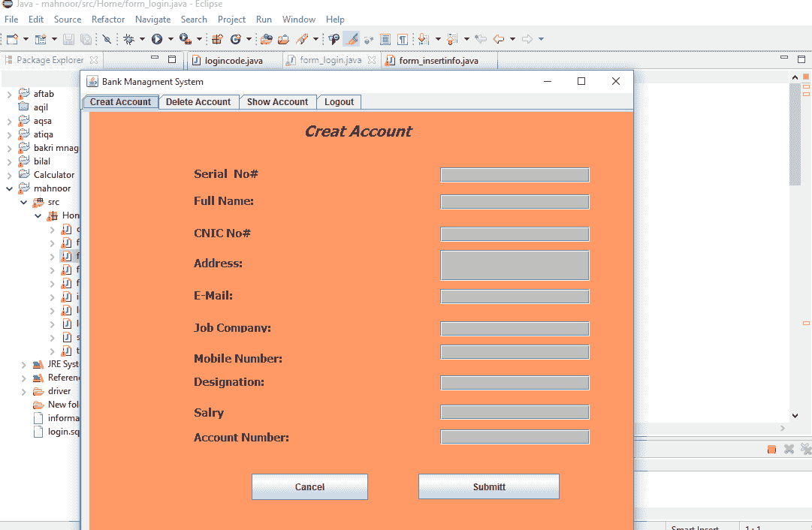Open the New Java Class dropdown arrow
This screenshot has height=530, width=812.
(x=249, y=39)
